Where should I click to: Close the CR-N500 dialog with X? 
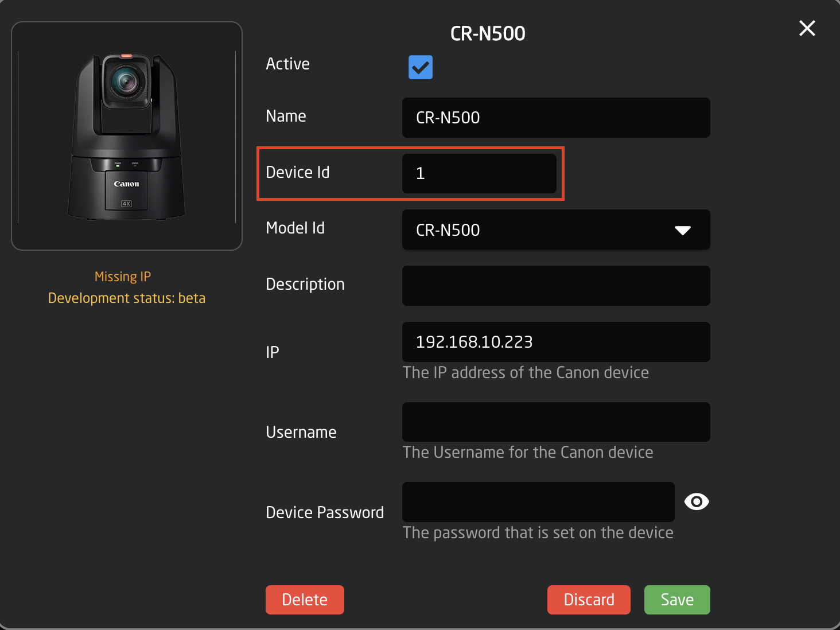tap(807, 28)
